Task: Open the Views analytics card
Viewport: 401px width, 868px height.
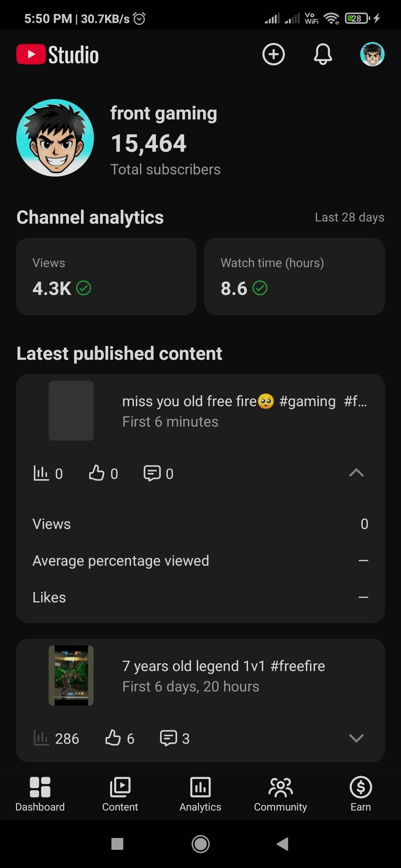Action: (x=106, y=277)
